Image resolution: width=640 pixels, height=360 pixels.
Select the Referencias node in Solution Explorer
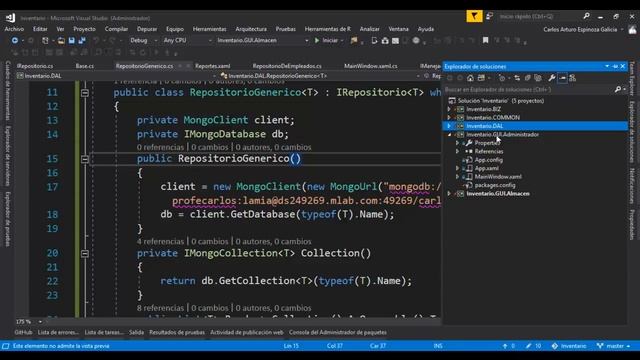(x=489, y=151)
